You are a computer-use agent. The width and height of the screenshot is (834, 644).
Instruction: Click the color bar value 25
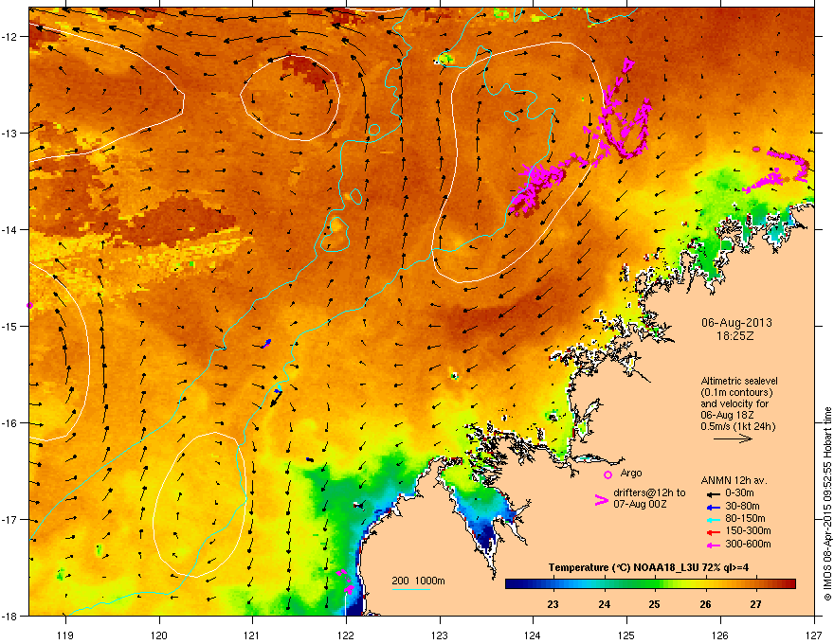(654, 604)
